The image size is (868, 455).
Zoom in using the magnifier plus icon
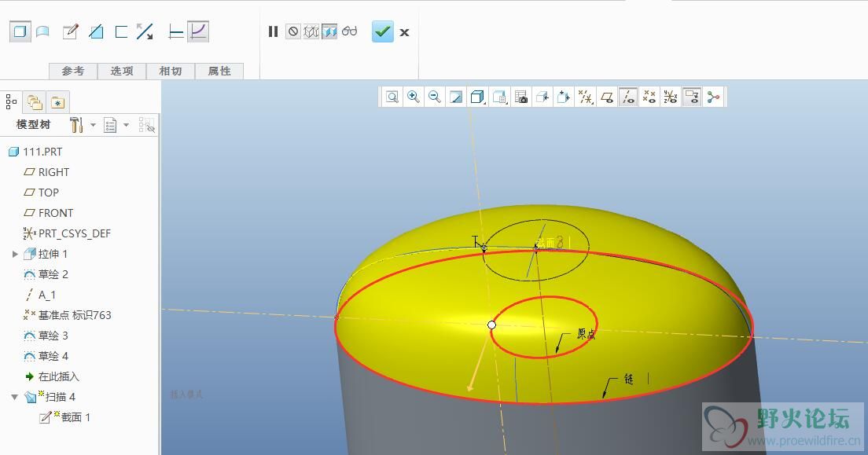click(x=414, y=97)
